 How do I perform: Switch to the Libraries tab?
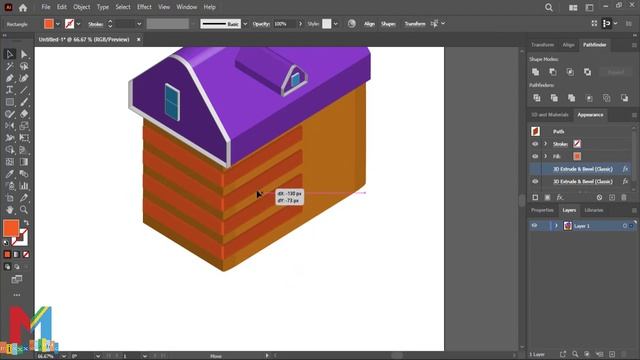click(594, 210)
